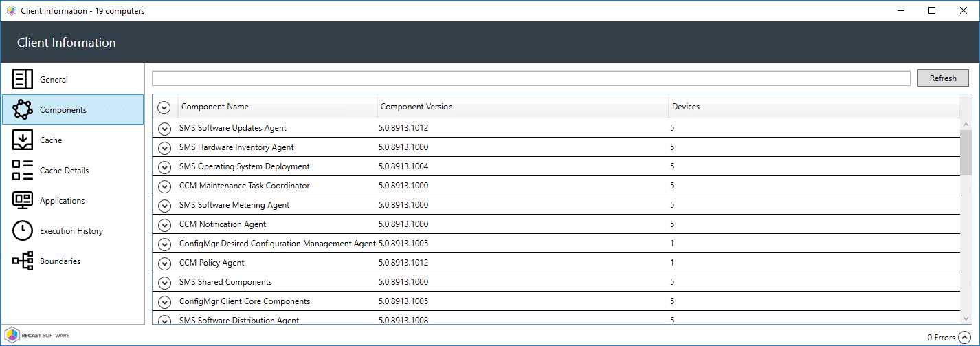The height and width of the screenshot is (346, 980).
Task: Click SMS Hardware Inventory Agent name
Action: (x=236, y=147)
